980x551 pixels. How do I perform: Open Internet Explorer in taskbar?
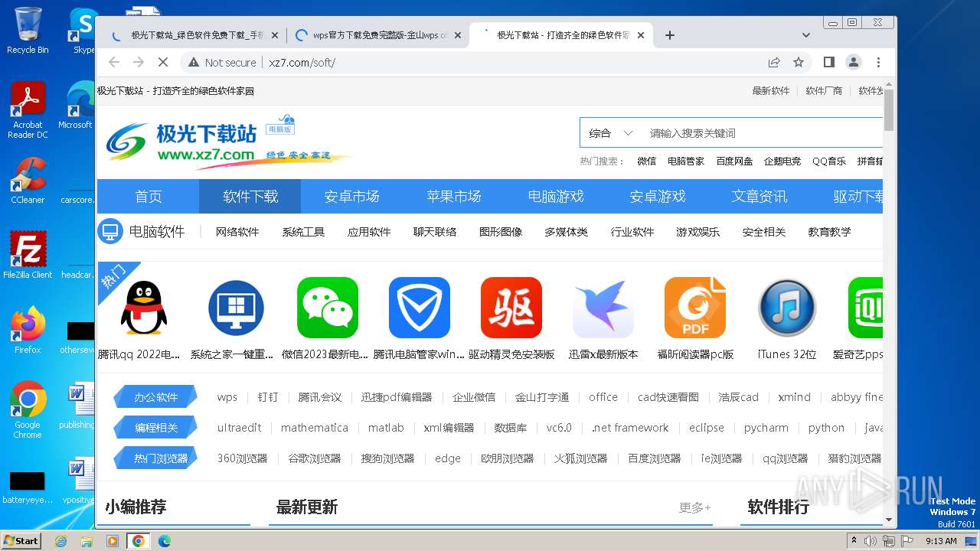[x=60, y=541]
